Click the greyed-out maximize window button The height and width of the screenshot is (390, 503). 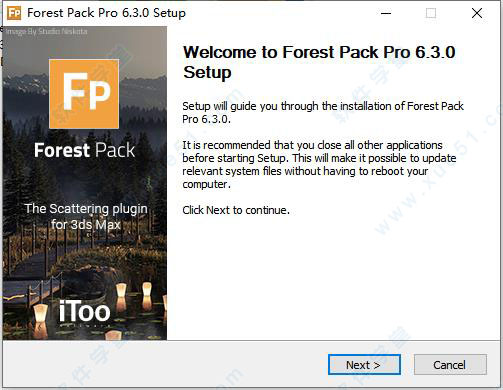(x=431, y=13)
